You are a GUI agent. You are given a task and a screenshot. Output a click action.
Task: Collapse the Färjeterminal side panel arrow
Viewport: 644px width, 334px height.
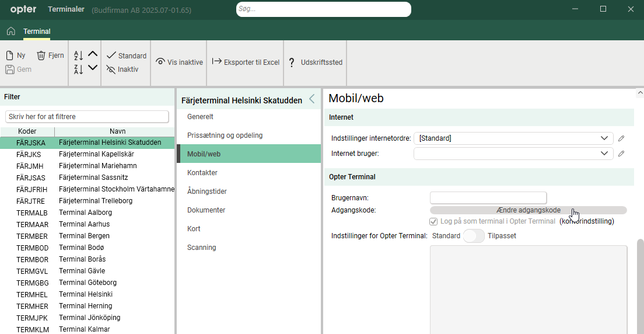(311, 99)
